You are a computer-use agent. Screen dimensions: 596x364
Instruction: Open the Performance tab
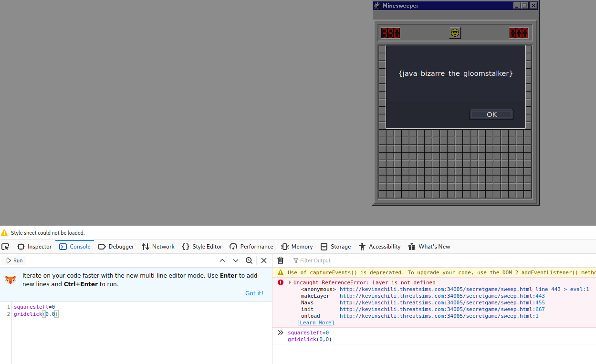click(251, 247)
